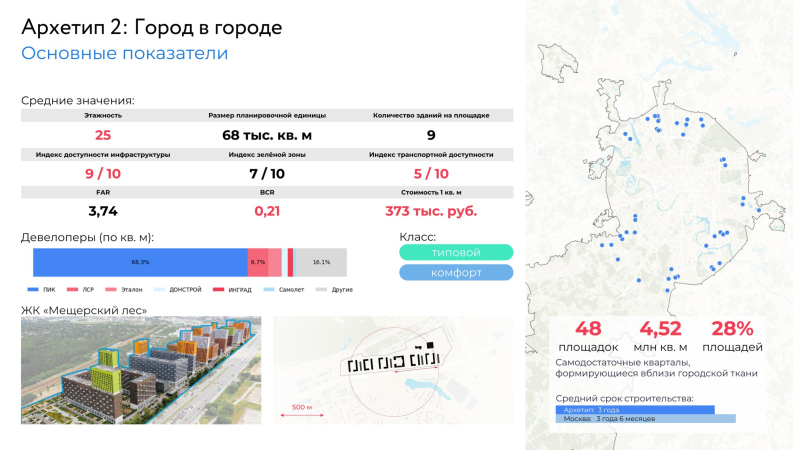Click the 6.7% red bar segment

pyautogui.click(x=257, y=262)
